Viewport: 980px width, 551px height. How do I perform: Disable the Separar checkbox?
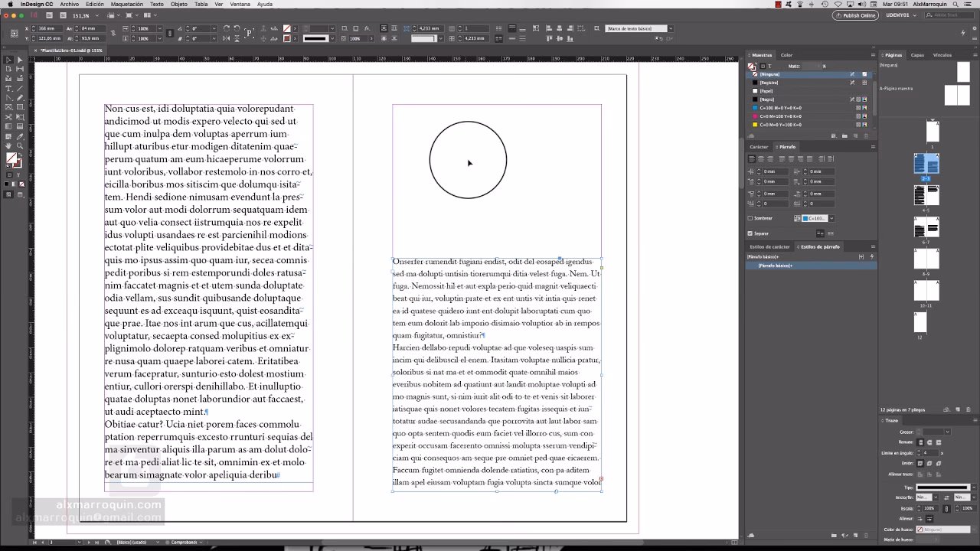tap(750, 233)
